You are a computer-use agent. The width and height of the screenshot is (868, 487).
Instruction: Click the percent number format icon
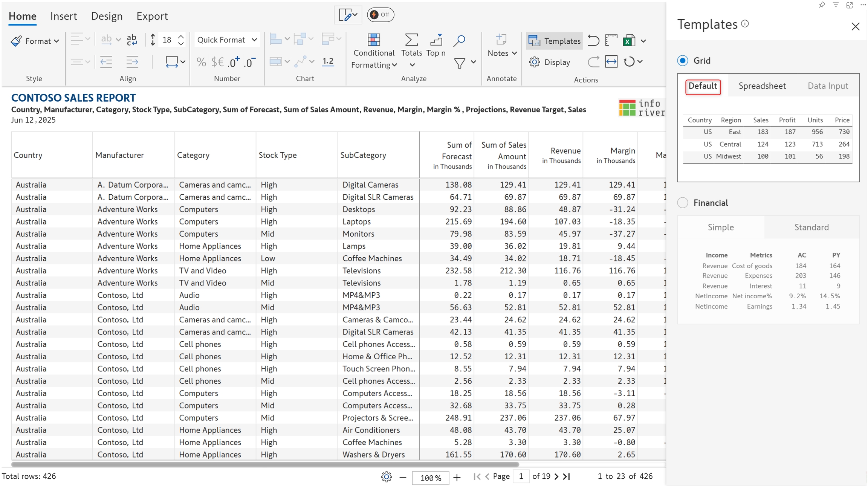tap(201, 62)
